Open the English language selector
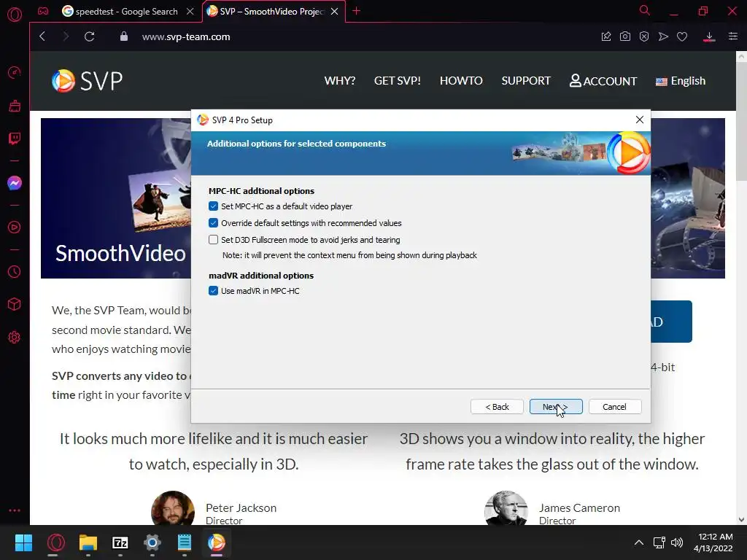The width and height of the screenshot is (747, 560). pyautogui.click(x=681, y=81)
